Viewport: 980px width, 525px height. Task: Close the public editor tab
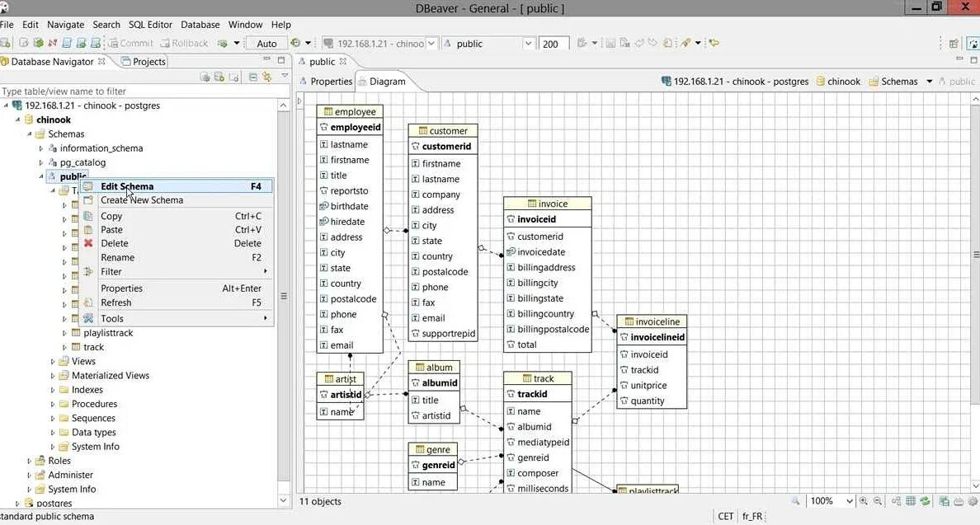[342, 61]
